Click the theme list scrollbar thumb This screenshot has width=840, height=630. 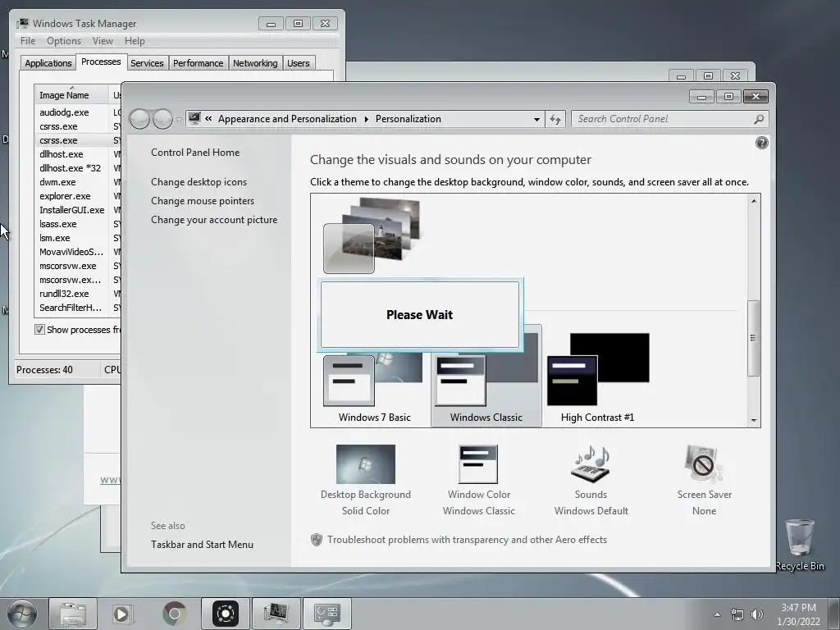coord(753,338)
